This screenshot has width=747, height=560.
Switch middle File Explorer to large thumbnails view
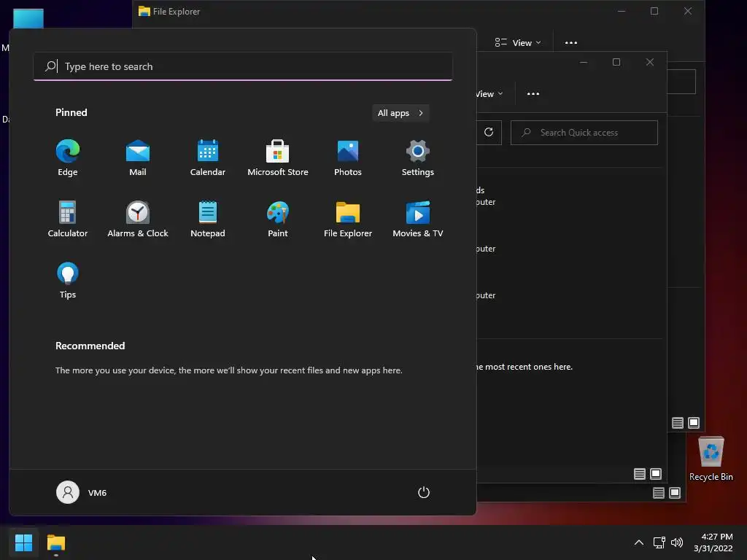(656, 474)
